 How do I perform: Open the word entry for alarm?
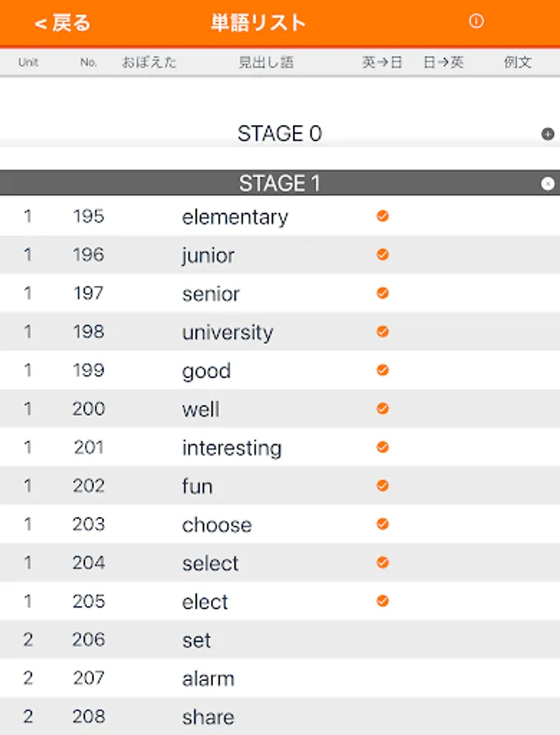208,679
